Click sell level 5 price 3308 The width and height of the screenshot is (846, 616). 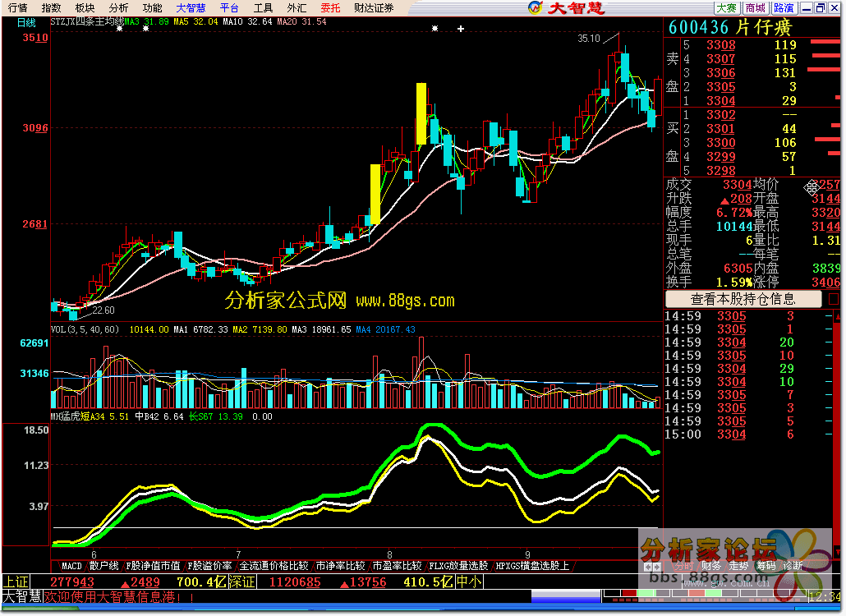pos(721,45)
